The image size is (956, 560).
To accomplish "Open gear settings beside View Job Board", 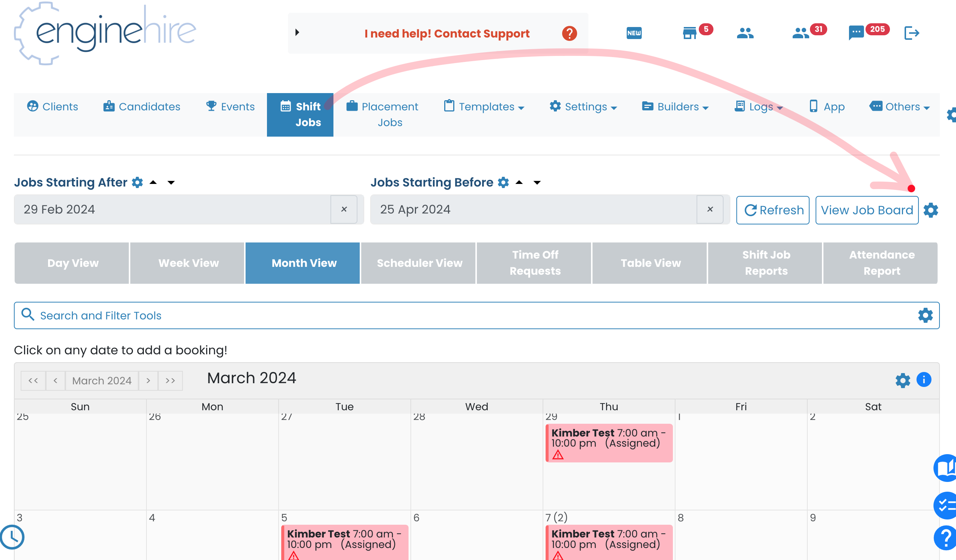I will 930,210.
